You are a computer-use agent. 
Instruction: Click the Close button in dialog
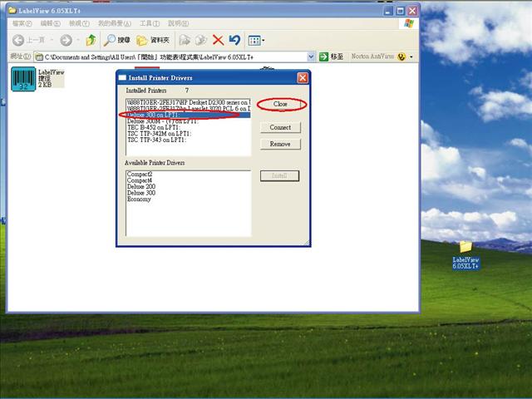pos(280,104)
